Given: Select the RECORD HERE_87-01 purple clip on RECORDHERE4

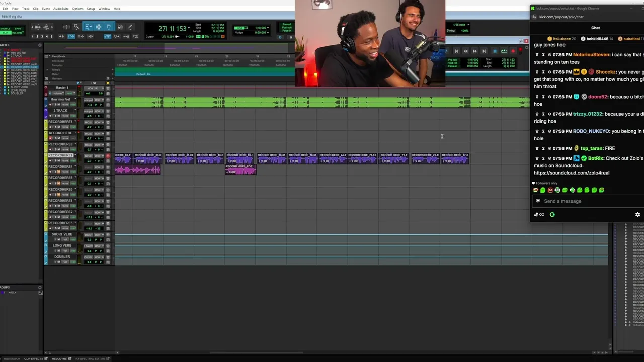Looking at the screenshot, I should (x=240, y=170).
